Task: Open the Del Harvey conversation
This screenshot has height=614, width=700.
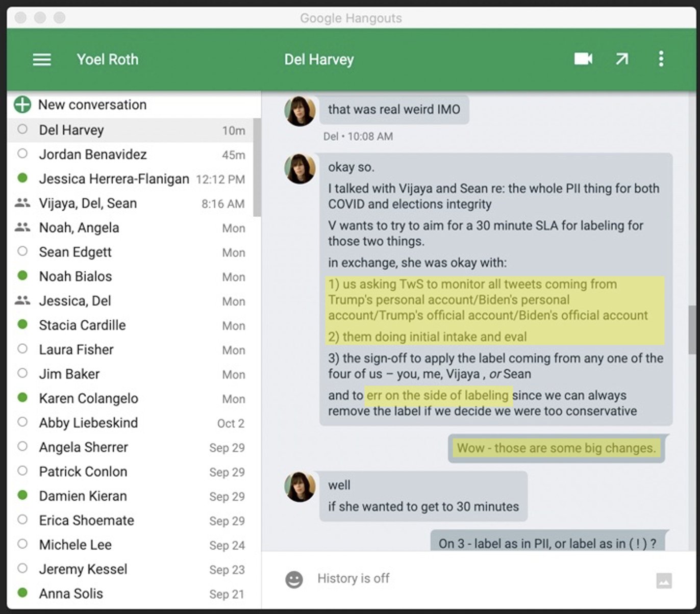Action: 131,130
